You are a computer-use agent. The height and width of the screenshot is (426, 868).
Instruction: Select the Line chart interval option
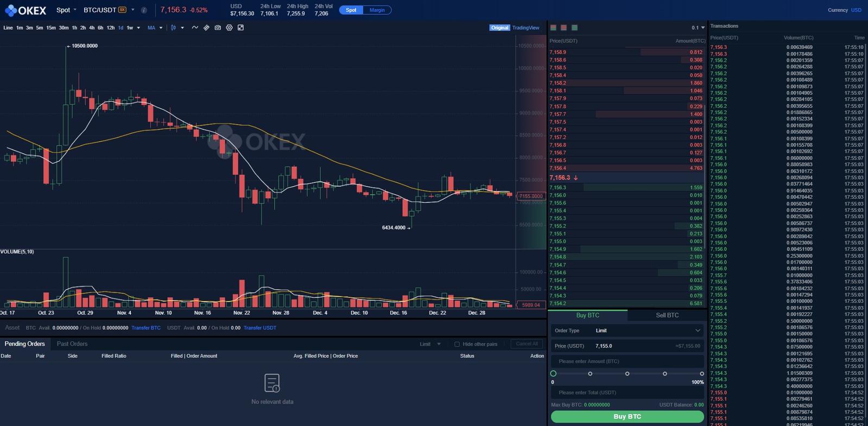8,28
